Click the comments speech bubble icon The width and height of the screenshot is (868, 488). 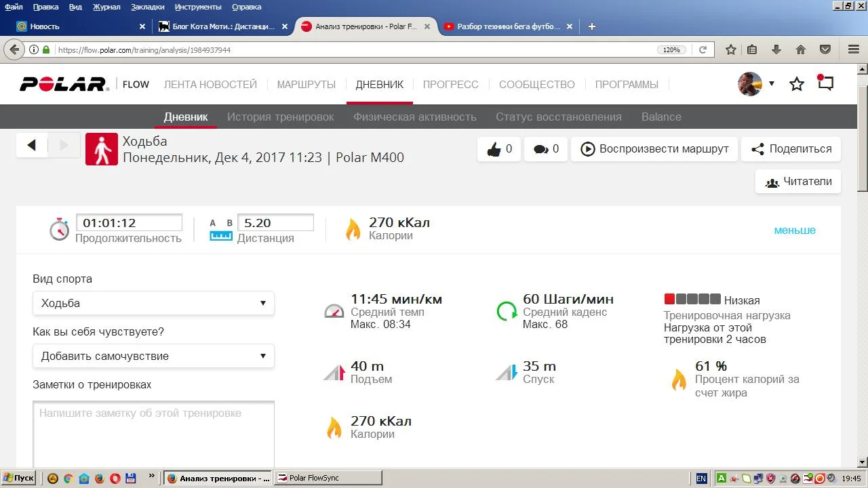[x=540, y=149]
